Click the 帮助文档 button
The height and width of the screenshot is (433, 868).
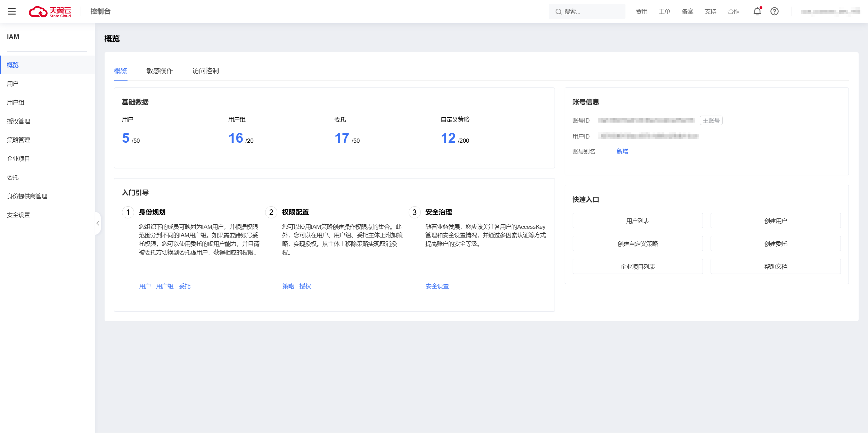click(776, 266)
